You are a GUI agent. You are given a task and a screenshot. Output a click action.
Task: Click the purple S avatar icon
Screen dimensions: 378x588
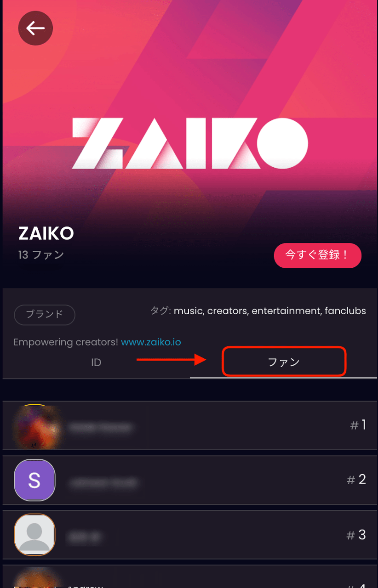[34, 480]
